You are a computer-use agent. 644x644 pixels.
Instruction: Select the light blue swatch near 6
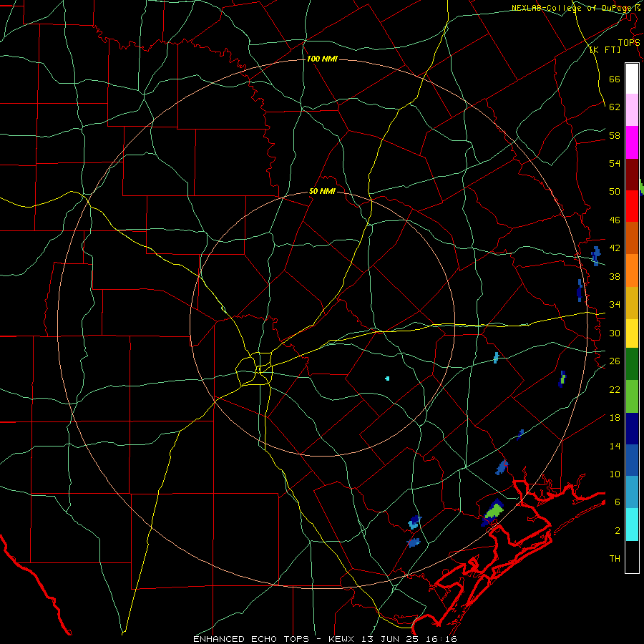(x=632, y=492)
